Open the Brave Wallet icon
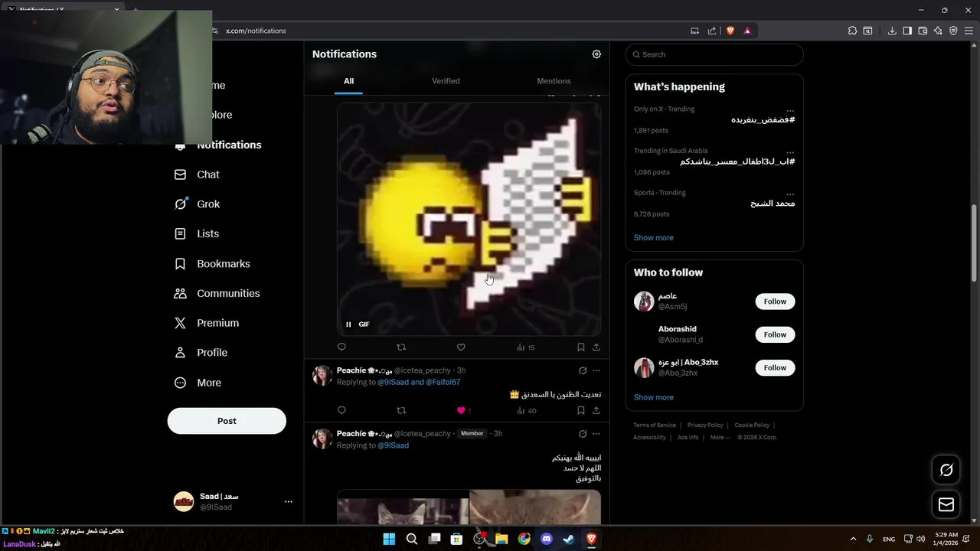The image size is (980, 551). [923, 31]
